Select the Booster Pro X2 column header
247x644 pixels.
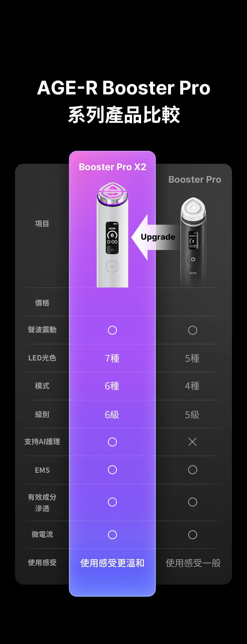pyautogui.click(x=113, y=167)
